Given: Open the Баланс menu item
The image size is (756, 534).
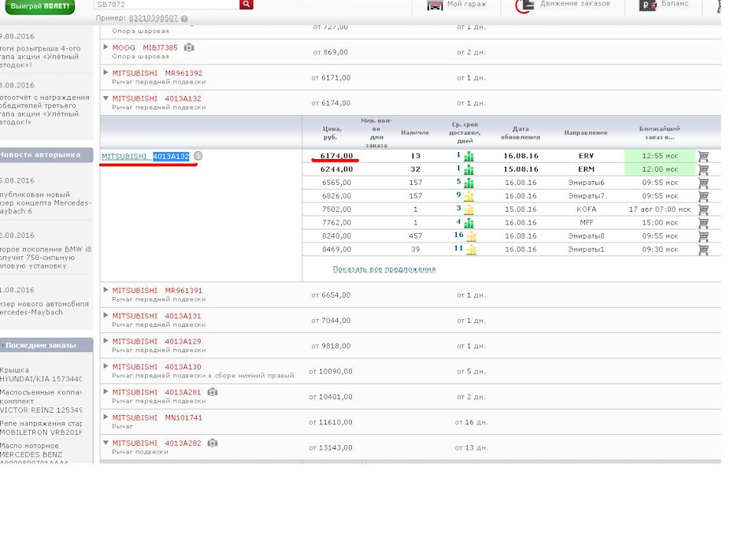Looking at the screenshot, I should click(x=675, y=3).
